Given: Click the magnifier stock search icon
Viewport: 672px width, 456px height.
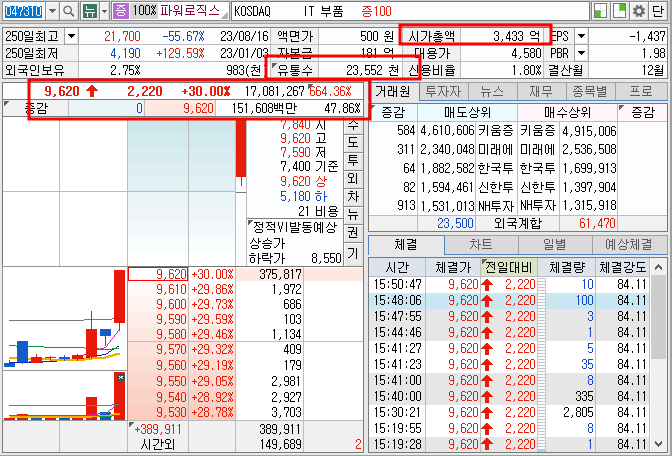Looking at the screenshot, I should (x=69, y=11).
